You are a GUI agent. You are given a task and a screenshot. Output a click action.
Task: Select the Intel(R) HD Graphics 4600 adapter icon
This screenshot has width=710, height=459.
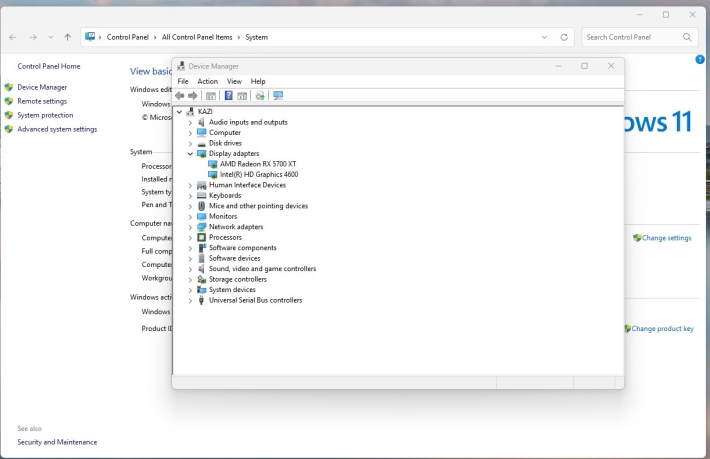pos(212,174)
